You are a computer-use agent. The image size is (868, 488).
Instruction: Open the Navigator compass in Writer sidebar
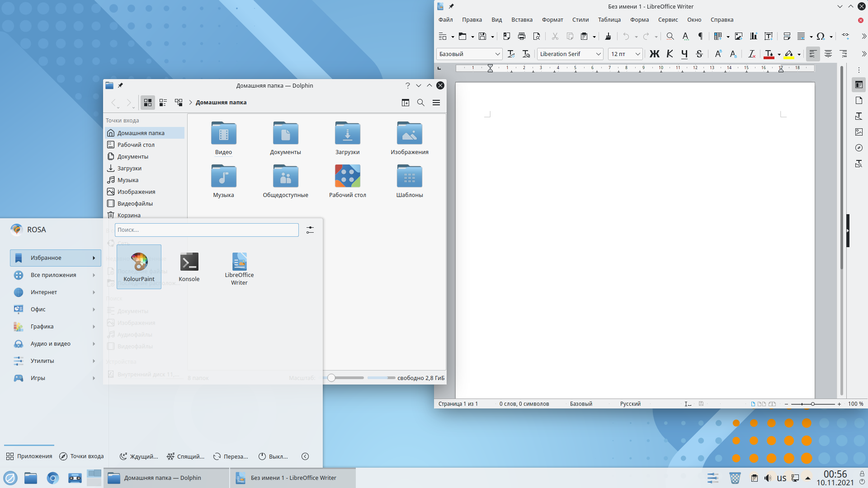point(859,148)
